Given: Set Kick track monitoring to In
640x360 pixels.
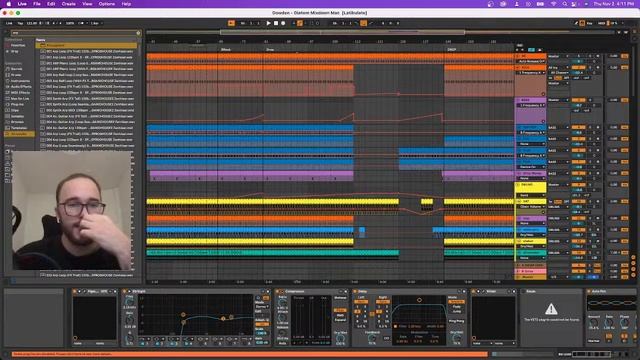Looking at the screenshot, I should [551, 78].
